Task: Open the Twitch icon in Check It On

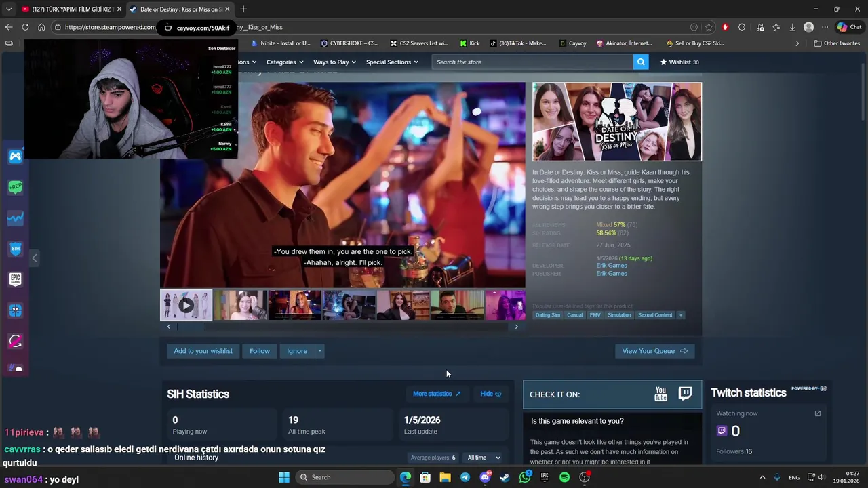Action: tap(685, 394)
